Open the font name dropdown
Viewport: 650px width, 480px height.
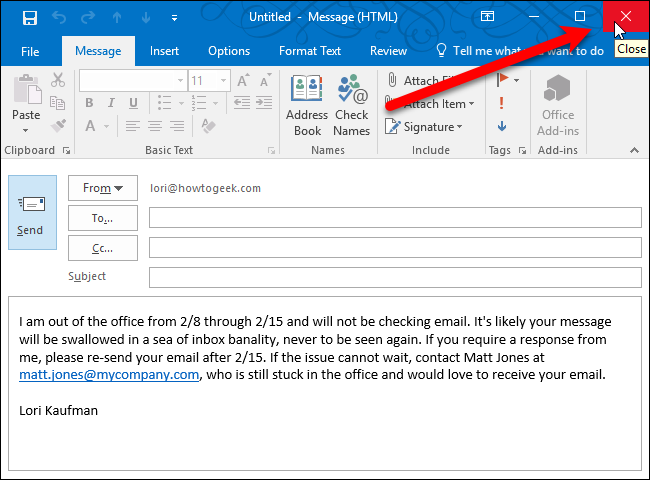coord(180,80)
